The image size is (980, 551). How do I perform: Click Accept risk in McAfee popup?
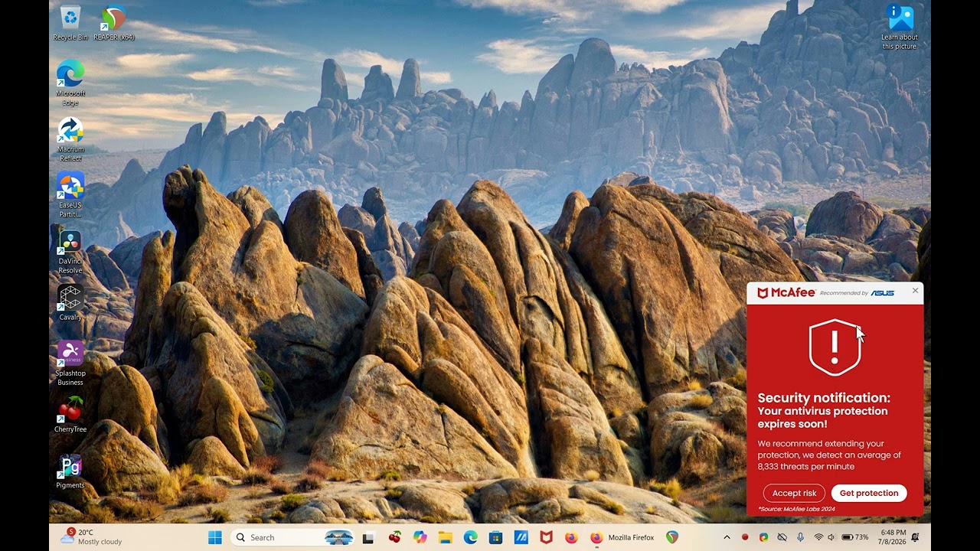pyautogui.click(x=794, y=493)
